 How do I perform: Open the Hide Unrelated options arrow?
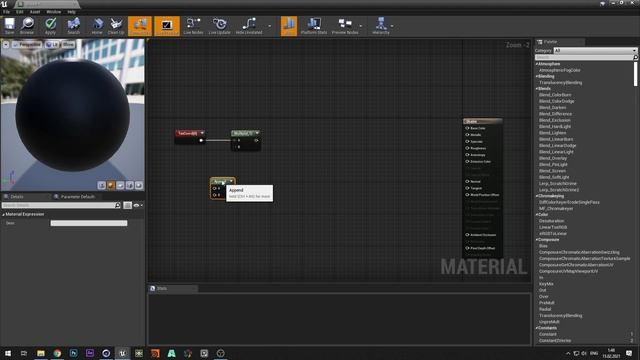pos(269,26)
